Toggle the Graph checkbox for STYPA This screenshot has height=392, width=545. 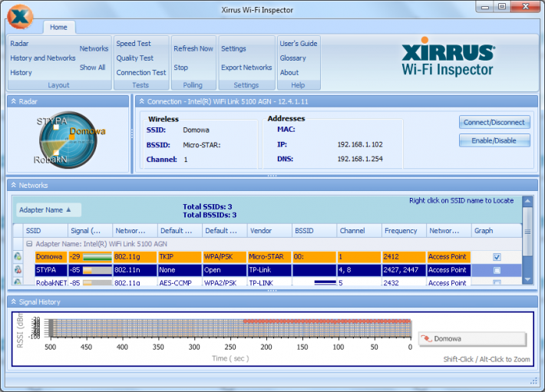click(497, 270)
